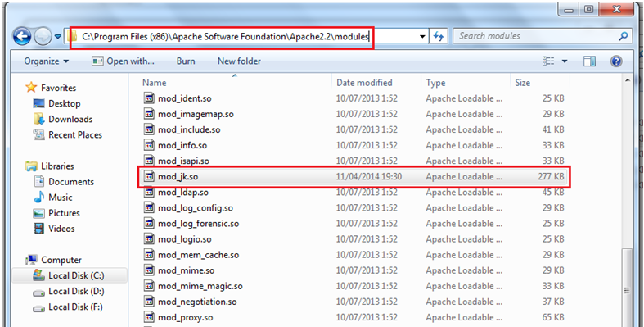
Task: Select the mod_ident.so file icon
Action: (149, 98)
